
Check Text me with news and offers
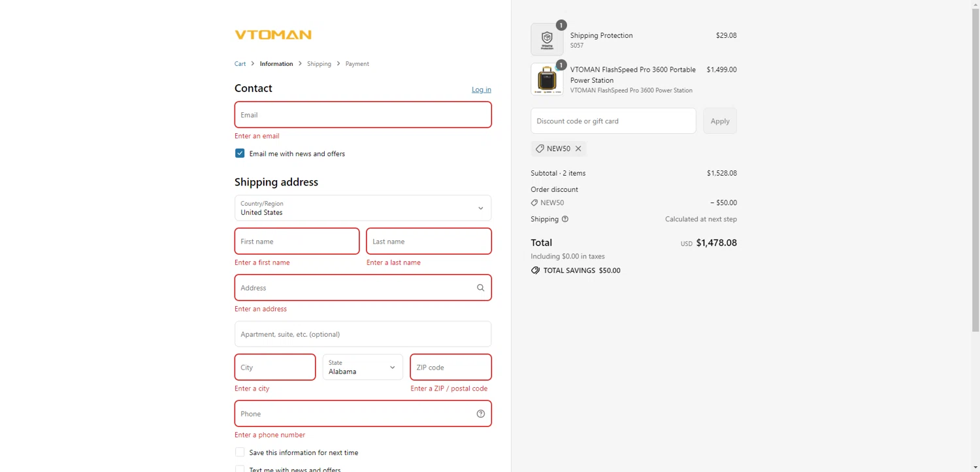pos(240,469)
